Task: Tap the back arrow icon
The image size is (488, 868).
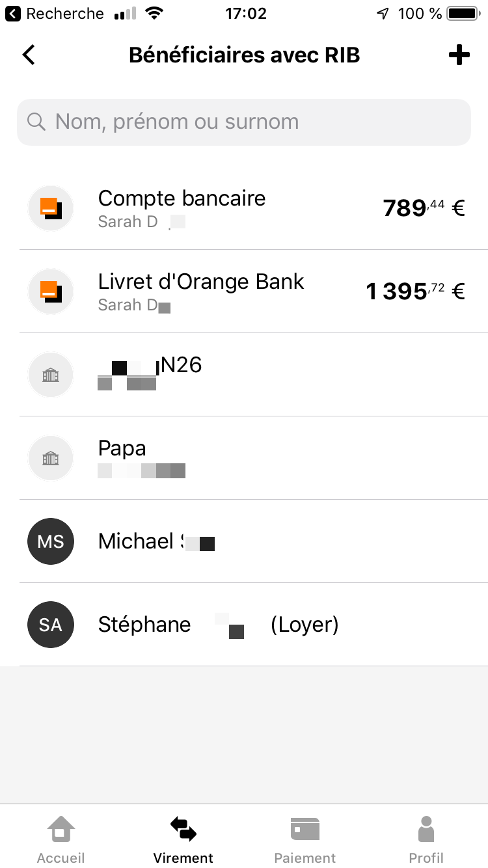Action: [x=29, y=55]
